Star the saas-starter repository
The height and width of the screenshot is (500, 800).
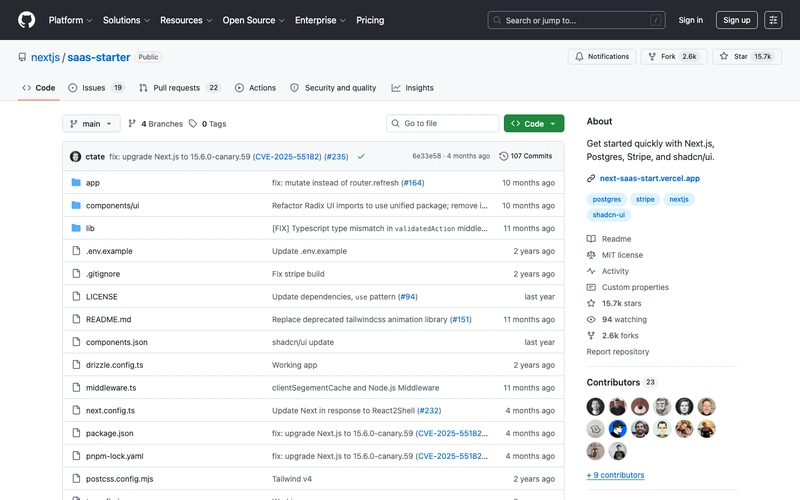point(747,57)
